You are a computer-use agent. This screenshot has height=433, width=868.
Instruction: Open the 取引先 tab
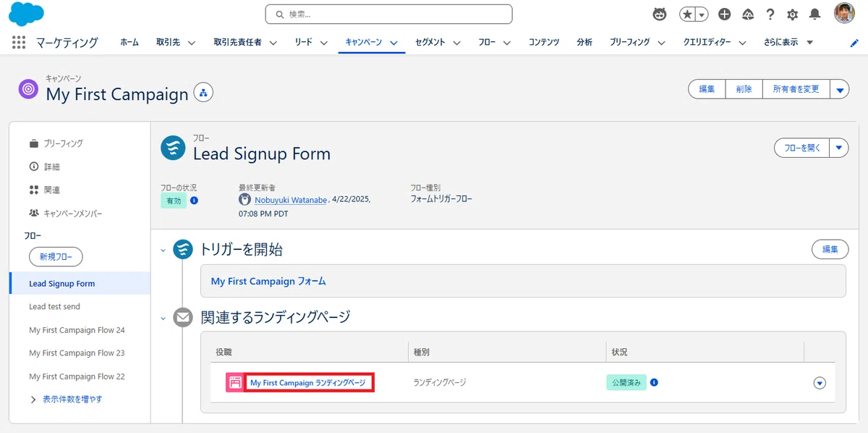point(168,43)
